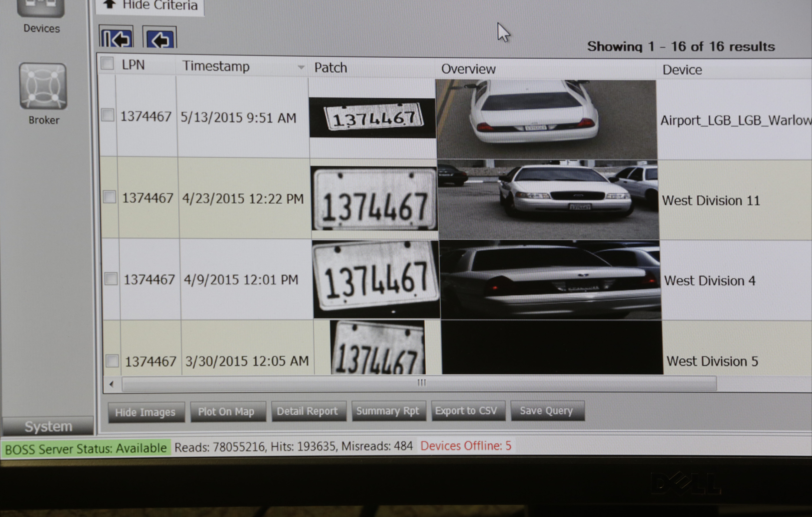Open the System section tab

48,426
